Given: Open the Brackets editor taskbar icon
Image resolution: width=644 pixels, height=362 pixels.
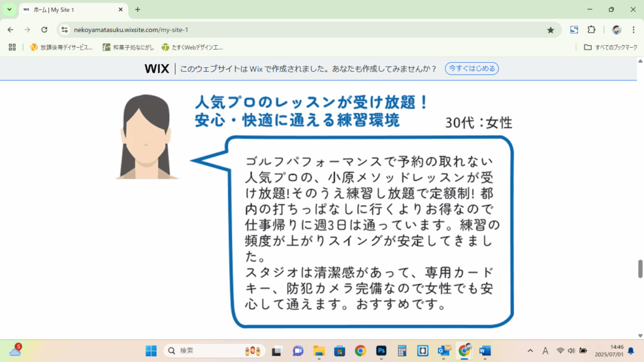Looking at the screenshot, I should pyautogui.click(x=423, y=351).
